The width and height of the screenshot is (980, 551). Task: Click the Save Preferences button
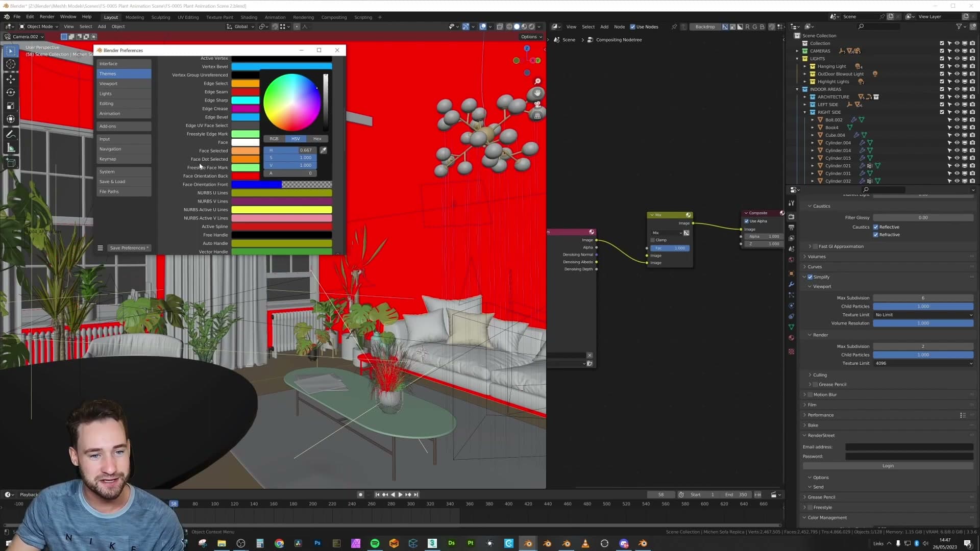click(x=129, y=248)
